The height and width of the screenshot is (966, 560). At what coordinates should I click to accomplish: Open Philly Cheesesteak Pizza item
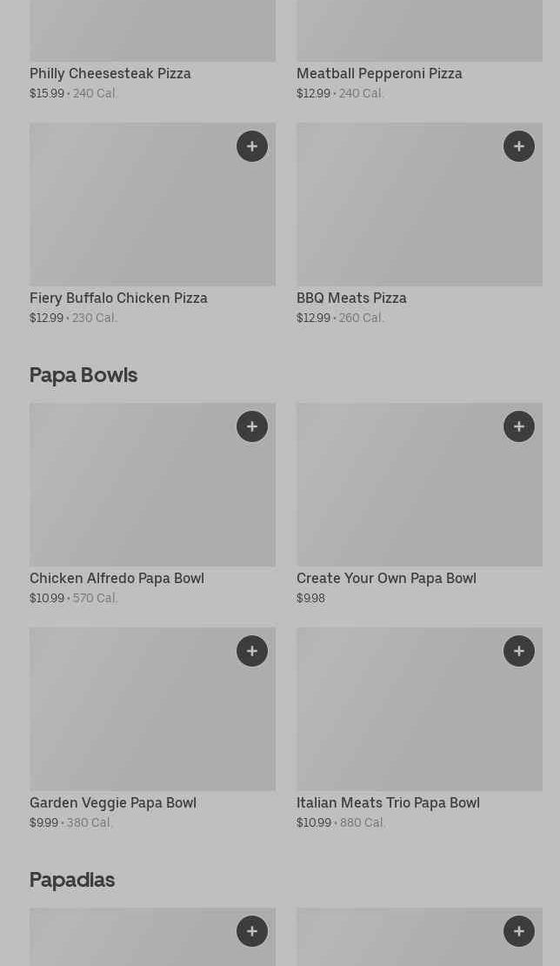(x=110, y=74)
